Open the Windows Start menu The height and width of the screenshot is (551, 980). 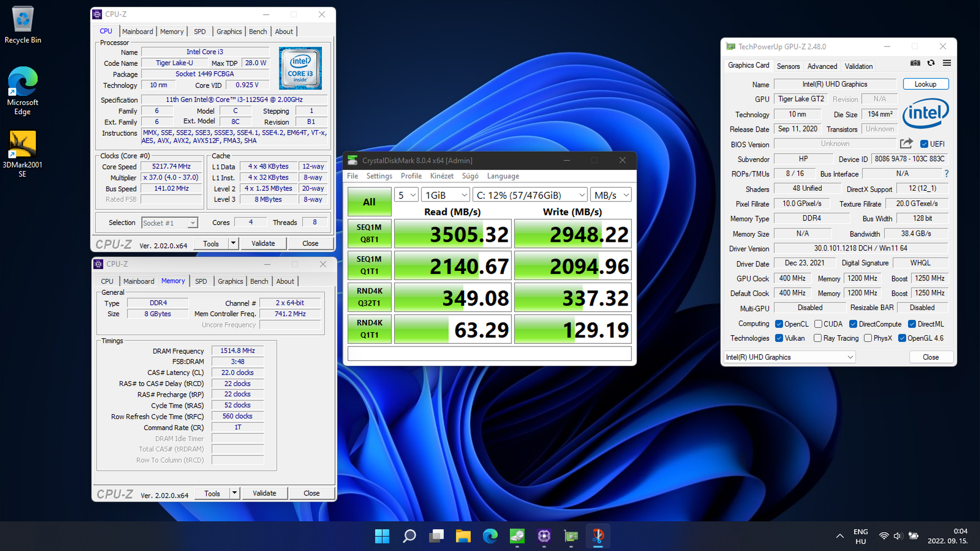point(382,536)
